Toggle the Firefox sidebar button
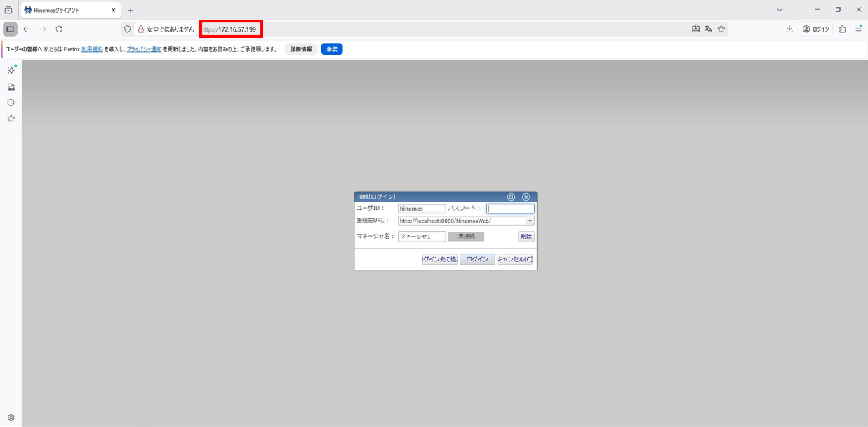Screen dimensions: 868x427 [10, 29]
